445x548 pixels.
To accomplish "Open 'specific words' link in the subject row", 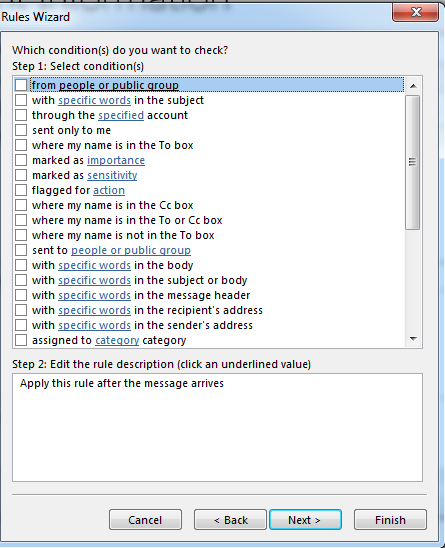I will (x=94, y=100).
